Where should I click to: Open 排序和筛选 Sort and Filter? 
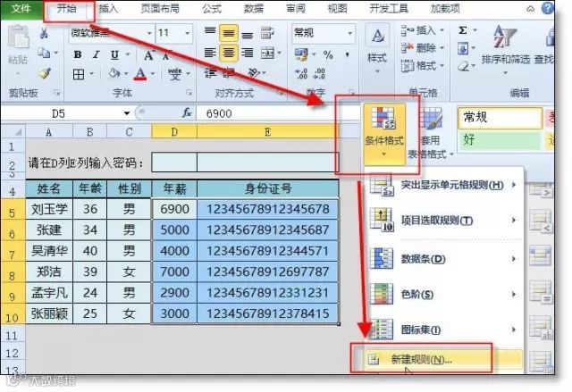point(505,49)
